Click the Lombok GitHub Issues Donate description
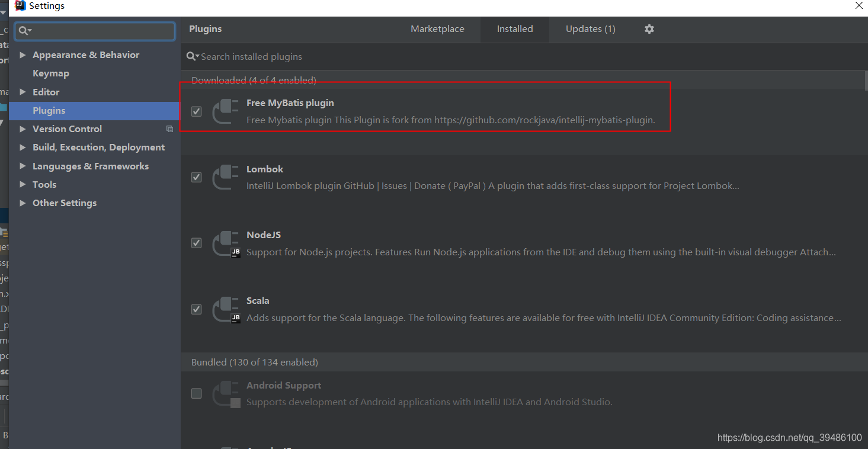The width and height of the screenshot is (868, 449). (x=493, y=185)
